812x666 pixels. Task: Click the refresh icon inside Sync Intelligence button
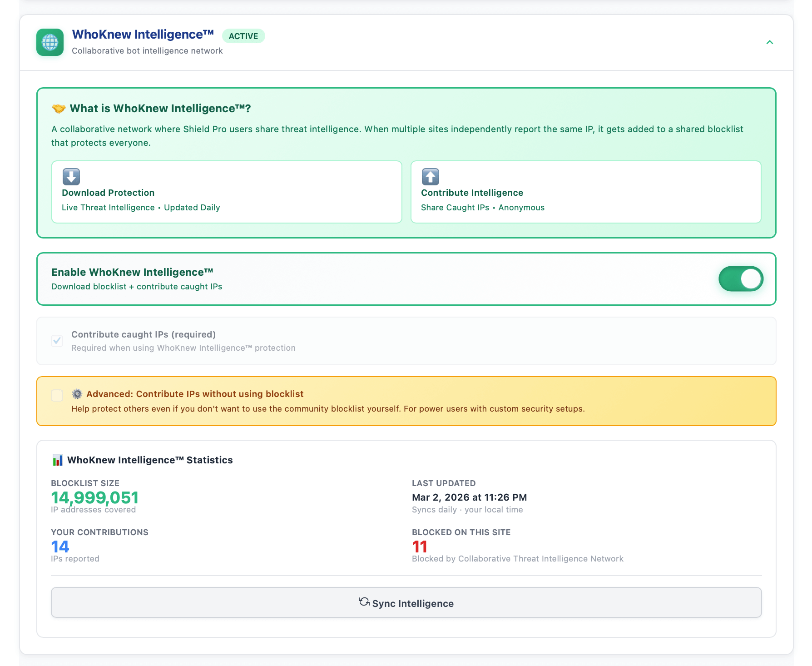pyautogui.click(x=363, y=603)
